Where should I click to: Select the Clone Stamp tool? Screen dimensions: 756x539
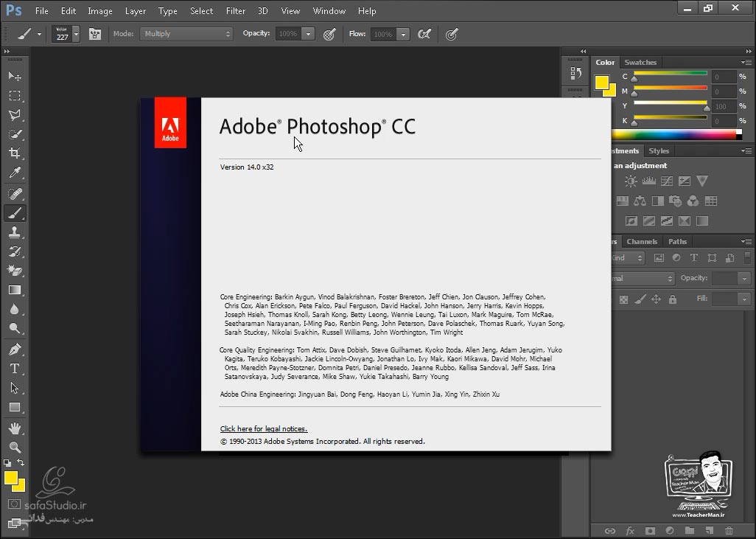point(15,232)
